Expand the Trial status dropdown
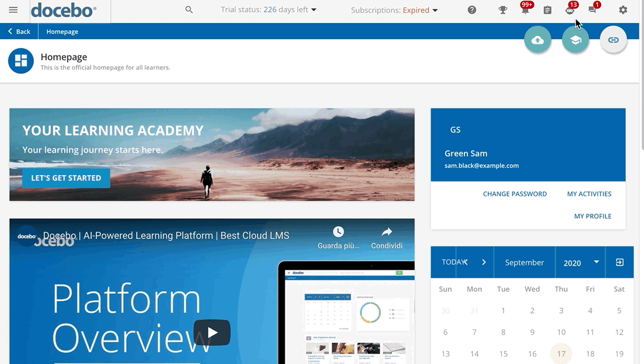 [x=269, y=10]
